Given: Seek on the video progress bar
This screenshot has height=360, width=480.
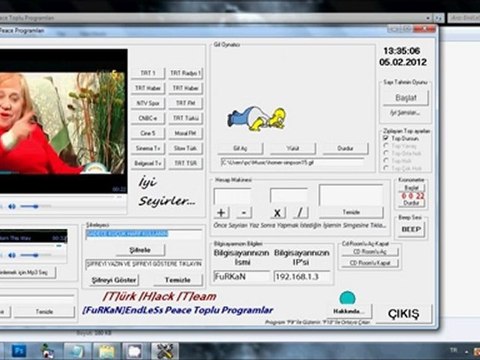Looking at the screenshot, I should tap(60, 197).
